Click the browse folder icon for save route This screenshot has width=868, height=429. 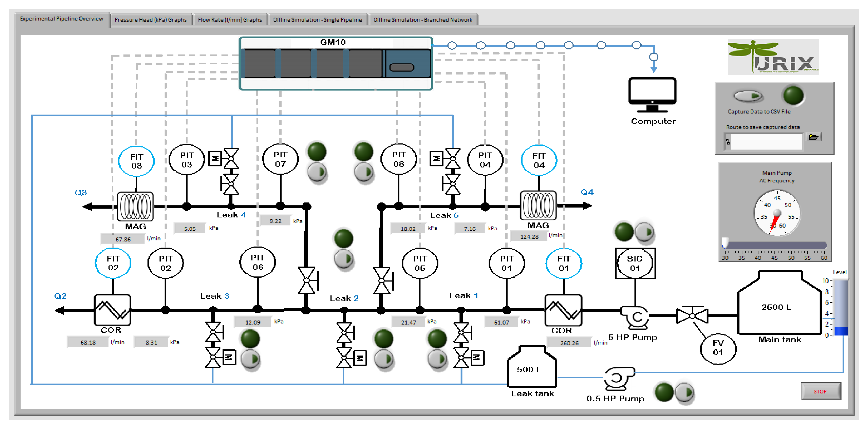813,137
